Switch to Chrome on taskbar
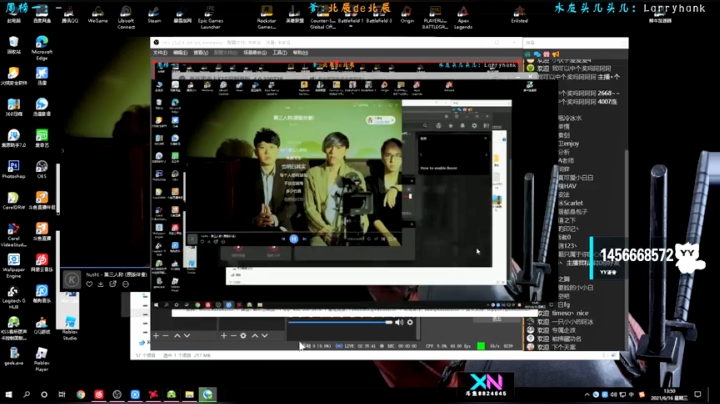 [81, 394]
